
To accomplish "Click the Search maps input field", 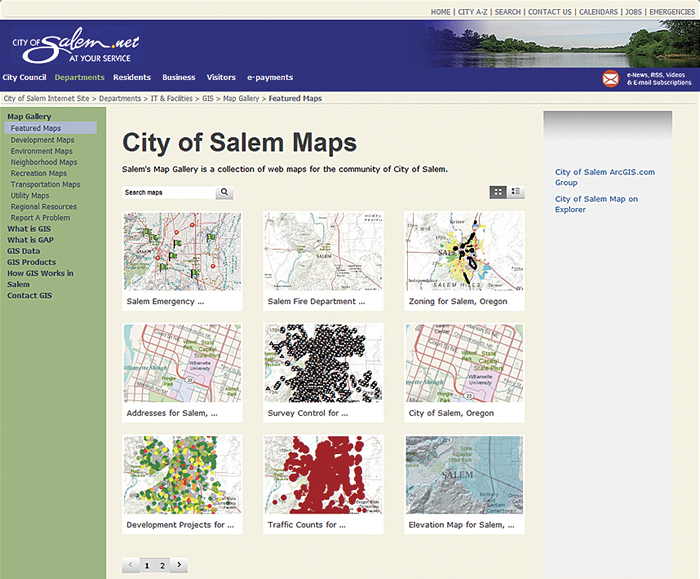I will pos(169,192).
